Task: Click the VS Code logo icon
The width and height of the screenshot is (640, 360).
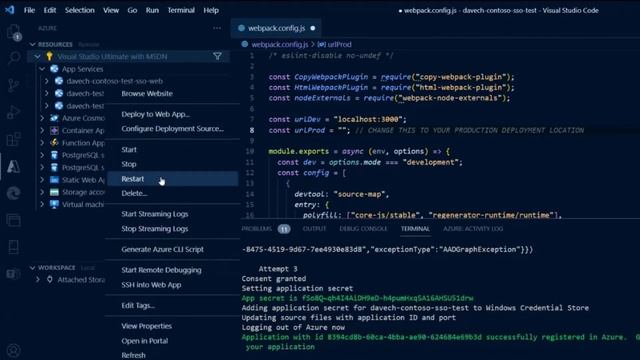Action: coord(9,10)
